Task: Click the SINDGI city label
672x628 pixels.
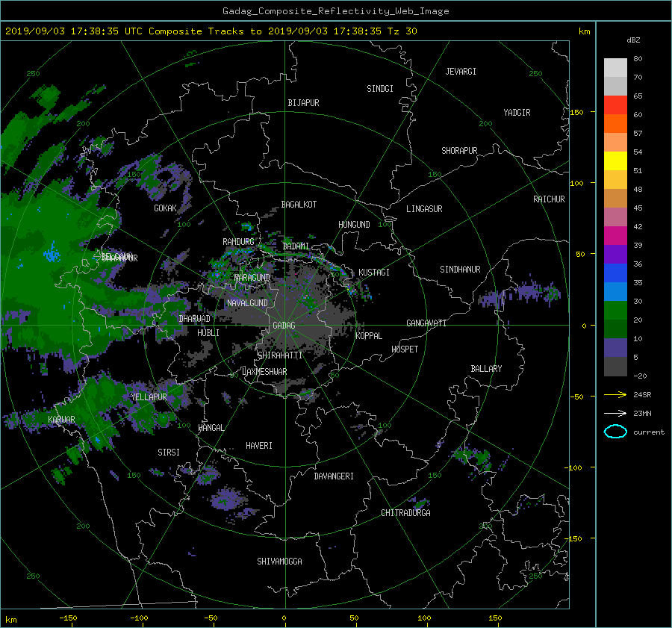Action: [x=380, y=89]
